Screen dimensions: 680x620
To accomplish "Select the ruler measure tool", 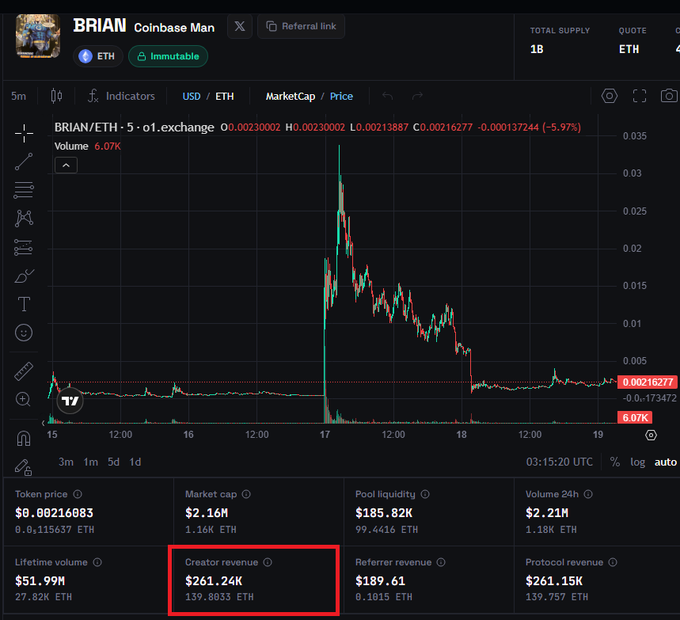I will tap(24, 372).
